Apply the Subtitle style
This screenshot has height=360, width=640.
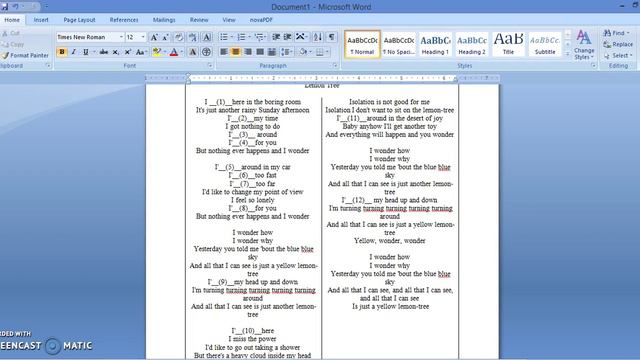click(545, 44)
